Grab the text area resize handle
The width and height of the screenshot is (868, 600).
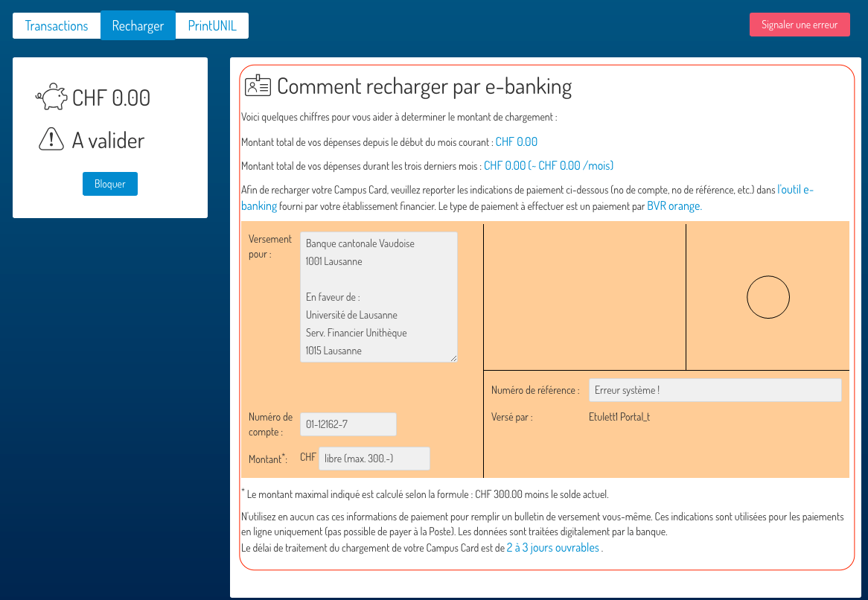453,358
